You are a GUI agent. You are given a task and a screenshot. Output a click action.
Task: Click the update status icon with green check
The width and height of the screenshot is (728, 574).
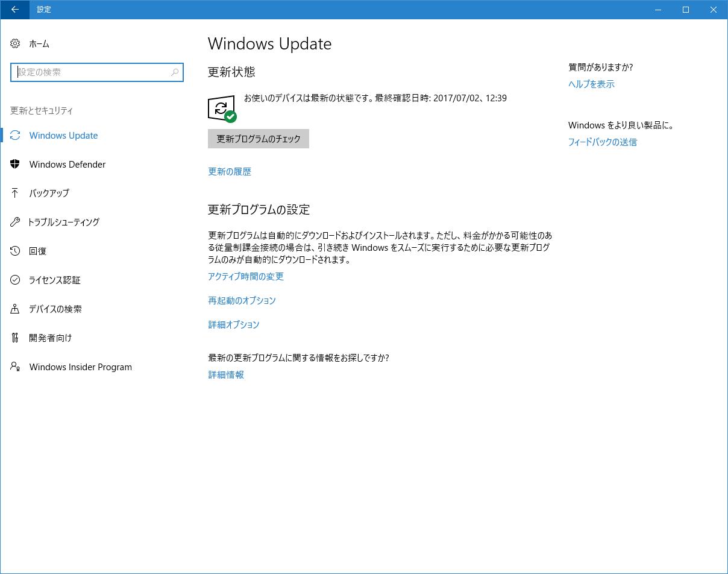click(x=222, y=109)
